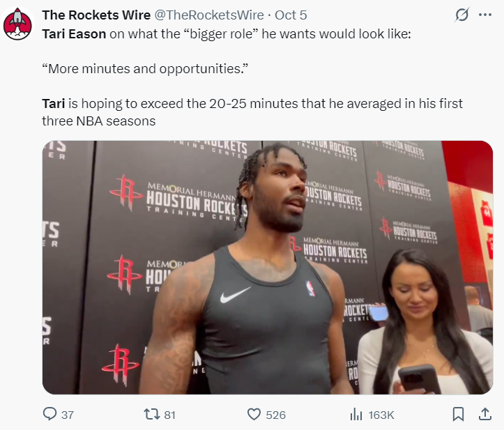
Task: Click the 37 replies count
Action: pos(68,415)
